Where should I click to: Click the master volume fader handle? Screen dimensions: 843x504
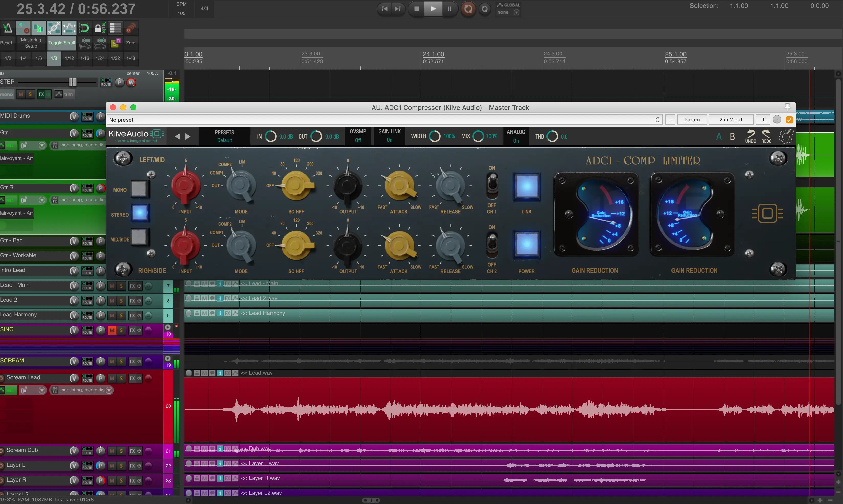pos(73,82)
